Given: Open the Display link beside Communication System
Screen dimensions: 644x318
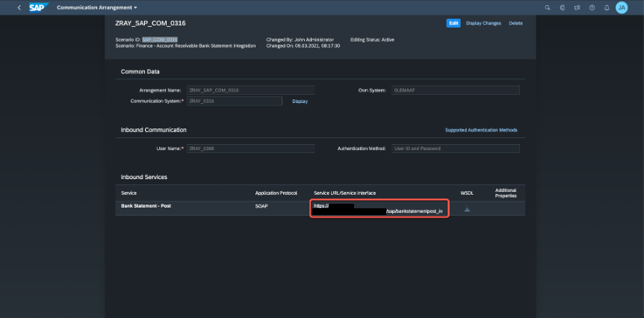Looking at the screenshot, I should click(x=300, y=101).
